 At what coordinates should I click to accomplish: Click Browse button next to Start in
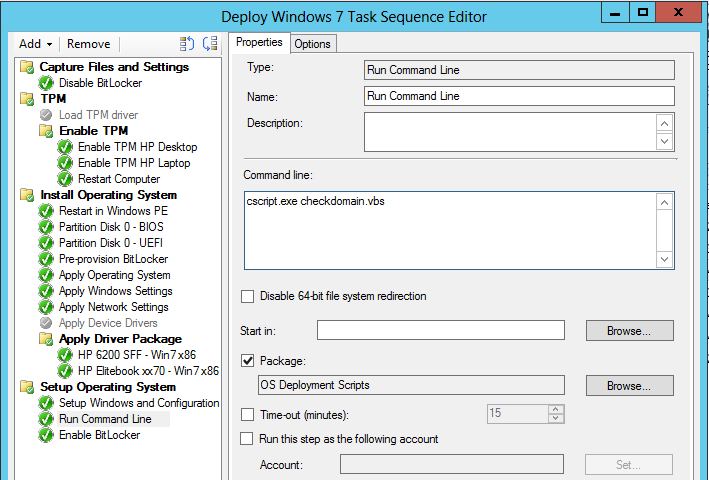[629, 330]
